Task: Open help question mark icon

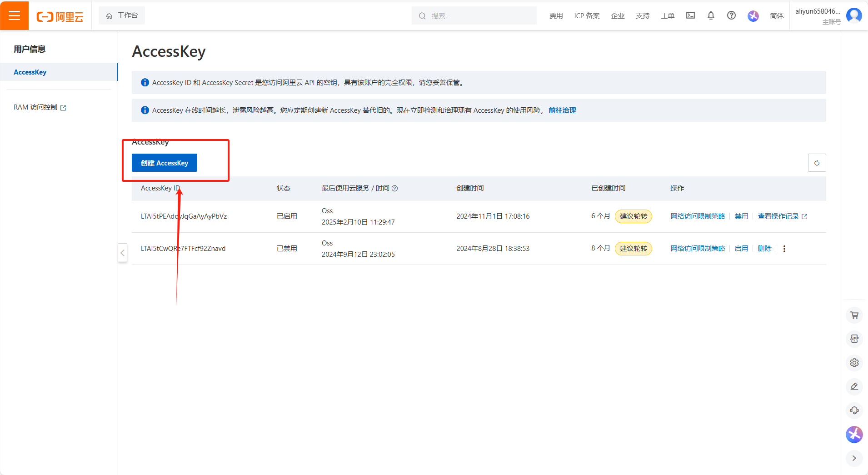Action: (x=731, y=15)
